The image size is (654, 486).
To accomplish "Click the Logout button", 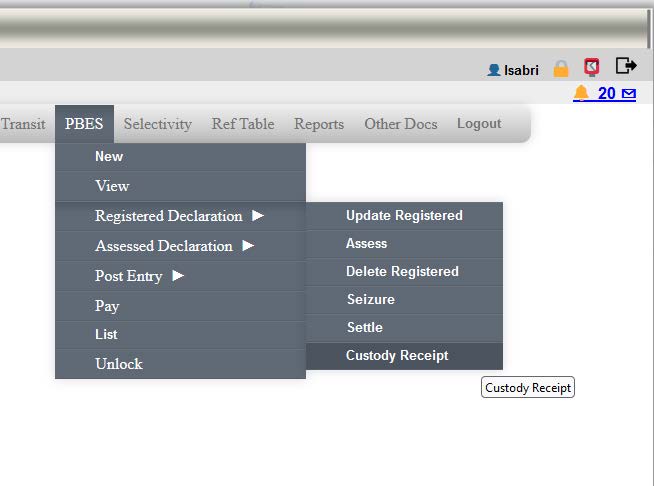I will (479, 124).
